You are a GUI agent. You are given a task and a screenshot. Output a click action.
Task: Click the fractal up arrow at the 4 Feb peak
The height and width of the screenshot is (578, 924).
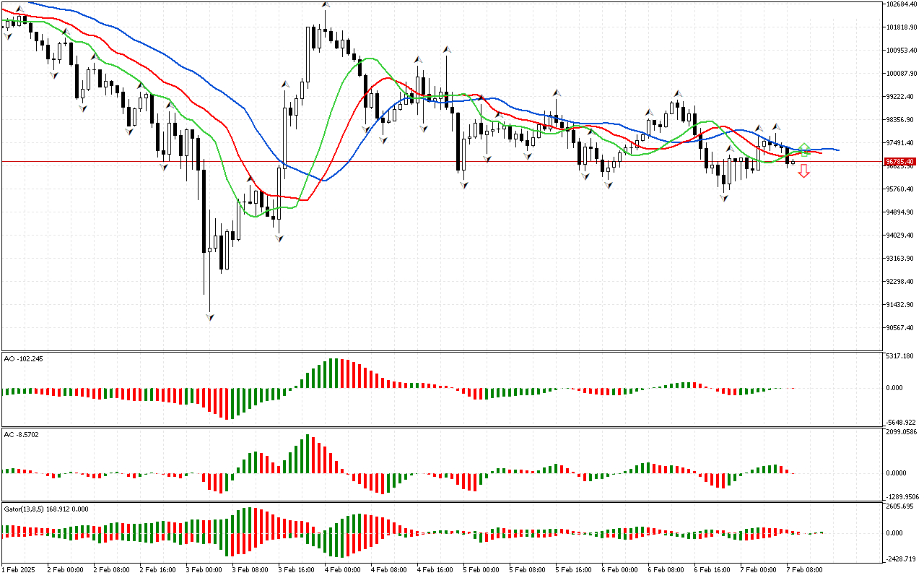[x=325, y=6]
